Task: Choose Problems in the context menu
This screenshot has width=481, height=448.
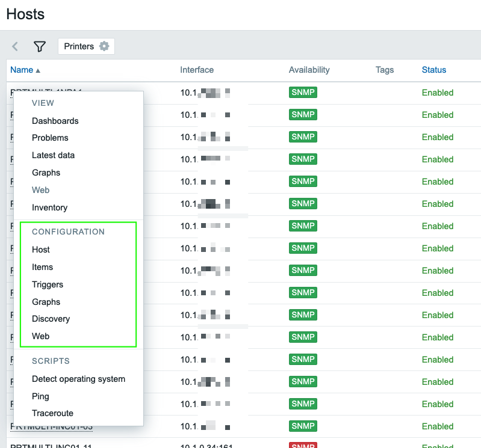Action: 50,138
